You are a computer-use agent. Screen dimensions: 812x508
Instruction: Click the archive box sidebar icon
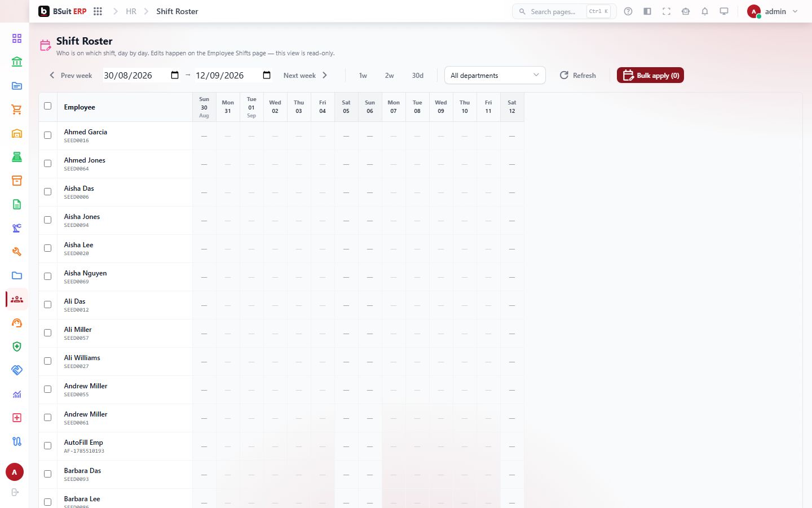click(17, 181)
